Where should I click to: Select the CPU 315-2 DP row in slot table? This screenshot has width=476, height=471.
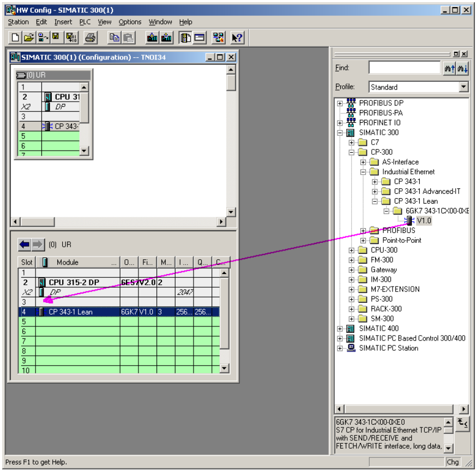[x=119, y=282]
